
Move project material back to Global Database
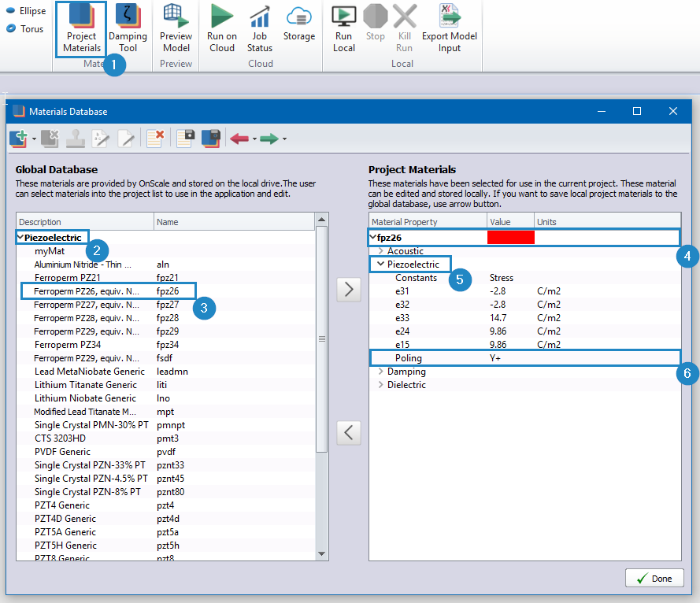point(349,432)
